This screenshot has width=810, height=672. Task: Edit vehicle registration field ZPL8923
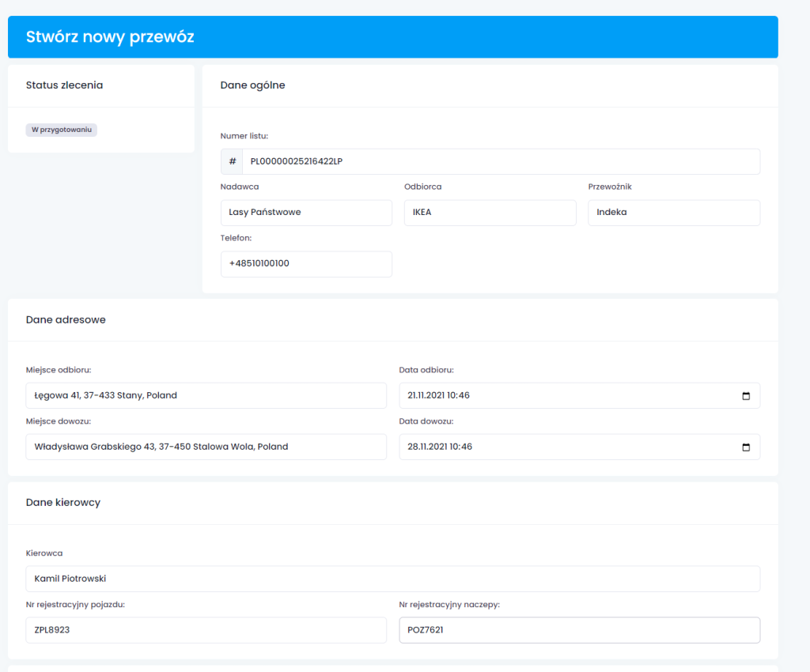(x=206, y=630)
